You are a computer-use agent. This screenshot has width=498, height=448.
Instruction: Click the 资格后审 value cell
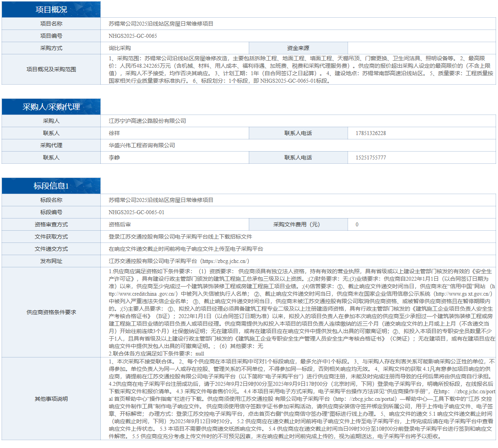120,224
